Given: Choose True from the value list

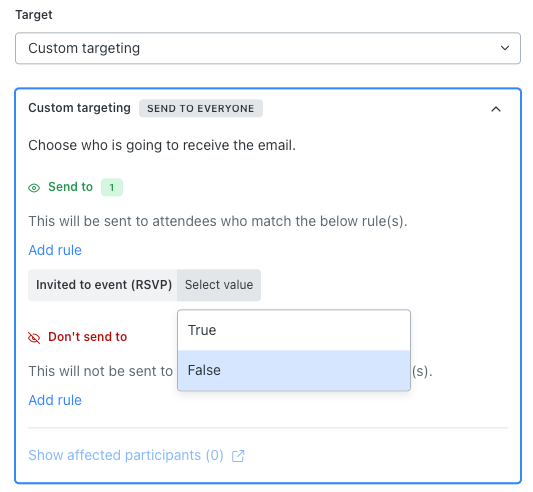Looking at the screenshot, I should pos(294,330).
